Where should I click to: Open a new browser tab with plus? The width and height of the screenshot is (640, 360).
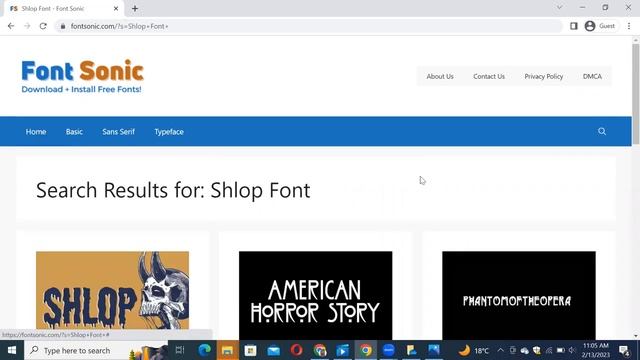(135, 8)
